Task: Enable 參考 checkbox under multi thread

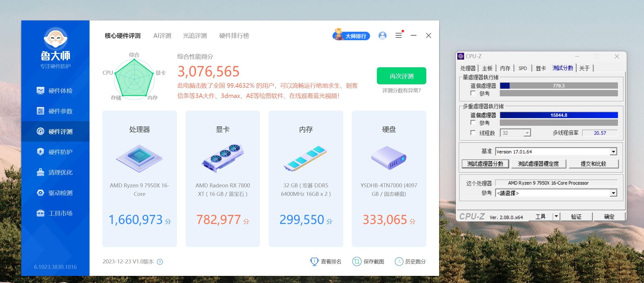Action: coord(473,122)
